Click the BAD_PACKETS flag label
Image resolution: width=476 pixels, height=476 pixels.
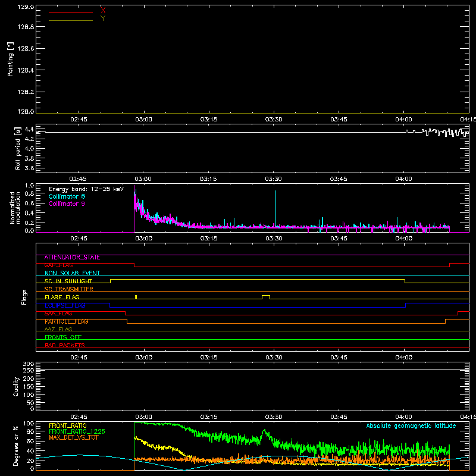point(65,345)
